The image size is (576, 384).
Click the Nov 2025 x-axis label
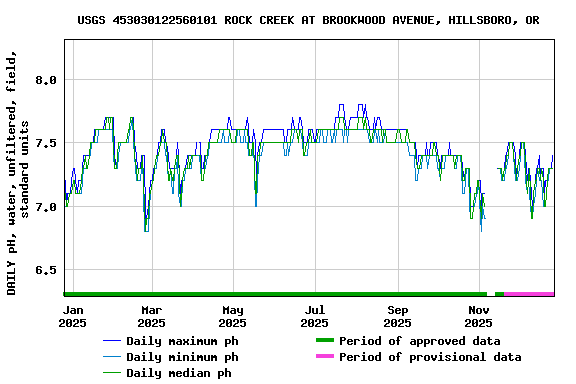coord(478,317)
